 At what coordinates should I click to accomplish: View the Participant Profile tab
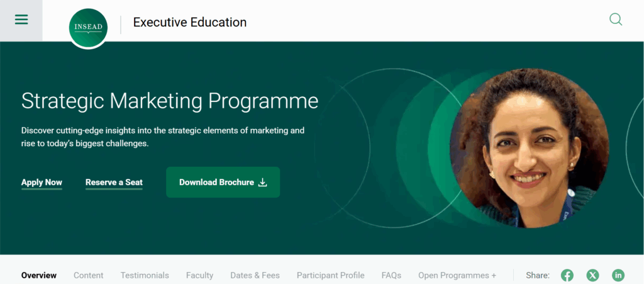(331, 275)
